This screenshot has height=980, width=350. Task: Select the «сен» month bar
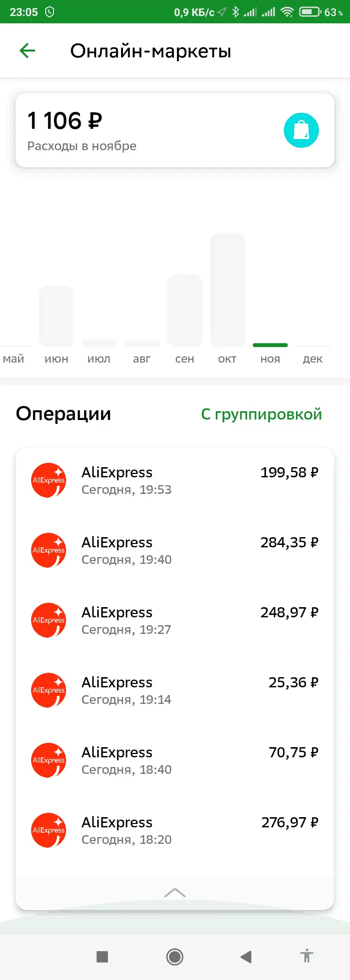[185, 310]
